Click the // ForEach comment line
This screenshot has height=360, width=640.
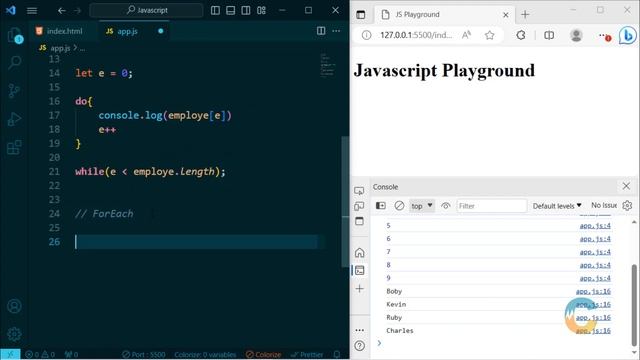(104, 214)
